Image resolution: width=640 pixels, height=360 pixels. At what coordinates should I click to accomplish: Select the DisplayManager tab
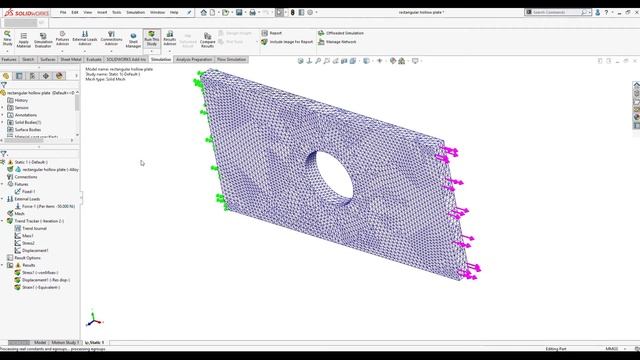click(59, 76)
